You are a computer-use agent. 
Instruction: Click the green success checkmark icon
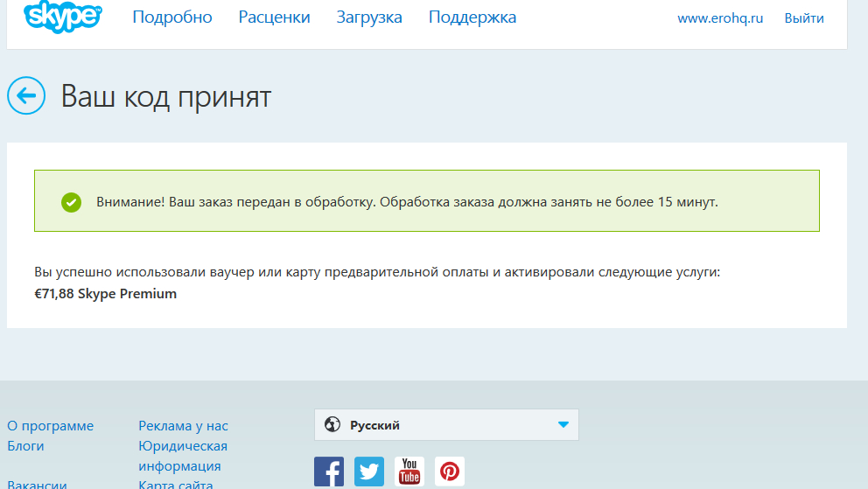coord(71,202)
